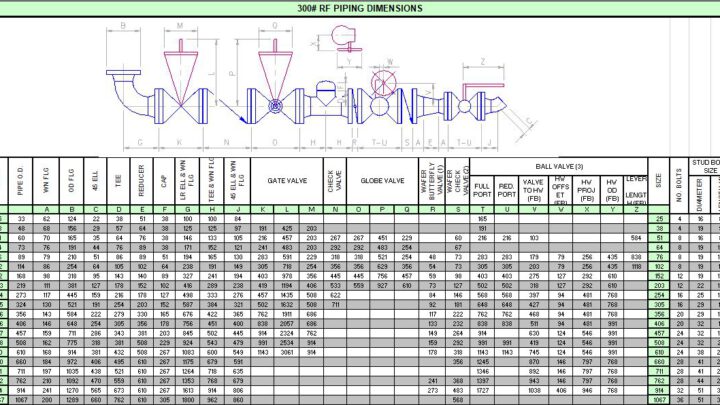Click the "VALVE TO HV (FB)" sub-header

[533, 190]
